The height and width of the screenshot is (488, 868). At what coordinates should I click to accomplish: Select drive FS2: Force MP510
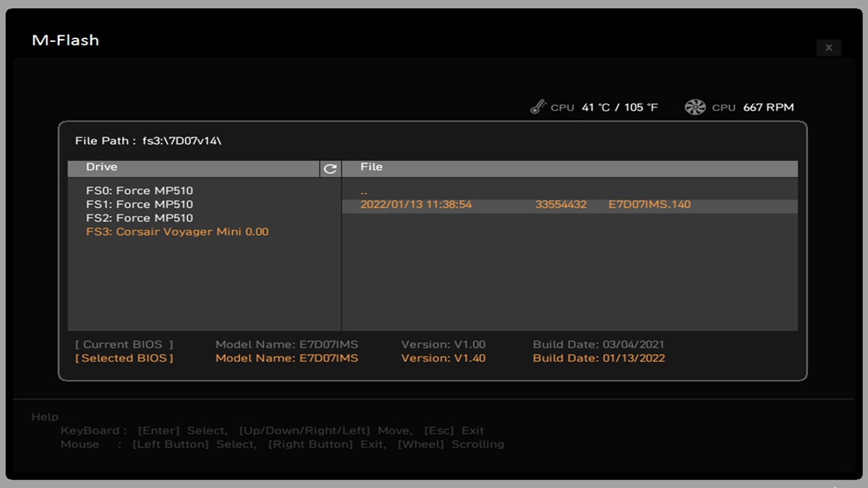[140, 218]
